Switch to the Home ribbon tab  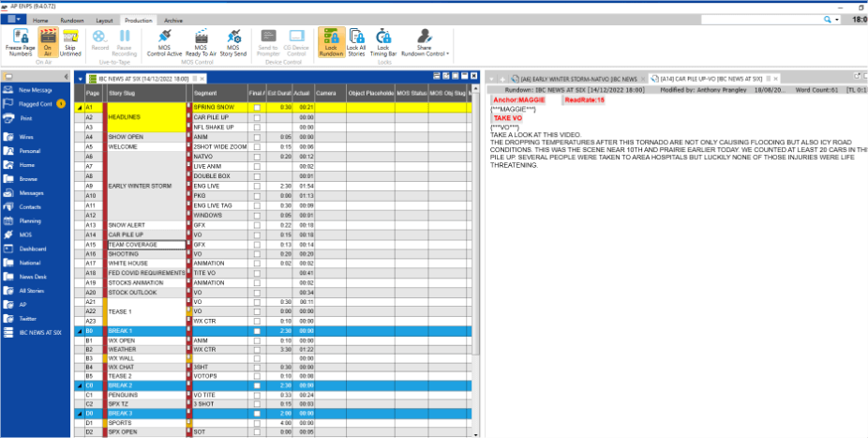point(40,21)
